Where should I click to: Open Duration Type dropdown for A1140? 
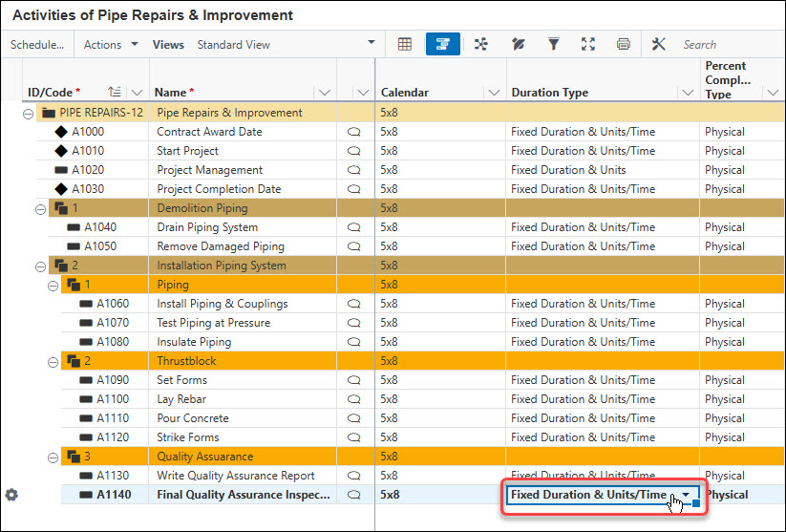tap(686, 495)
